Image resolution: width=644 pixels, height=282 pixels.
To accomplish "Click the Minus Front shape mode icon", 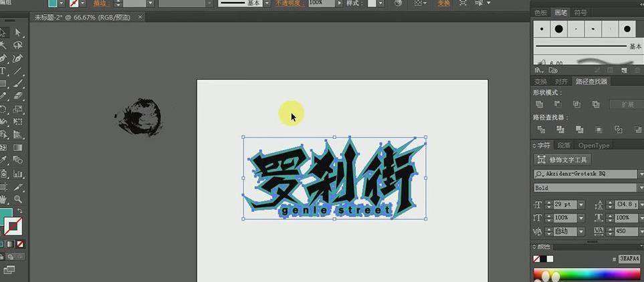I will 558,104.
